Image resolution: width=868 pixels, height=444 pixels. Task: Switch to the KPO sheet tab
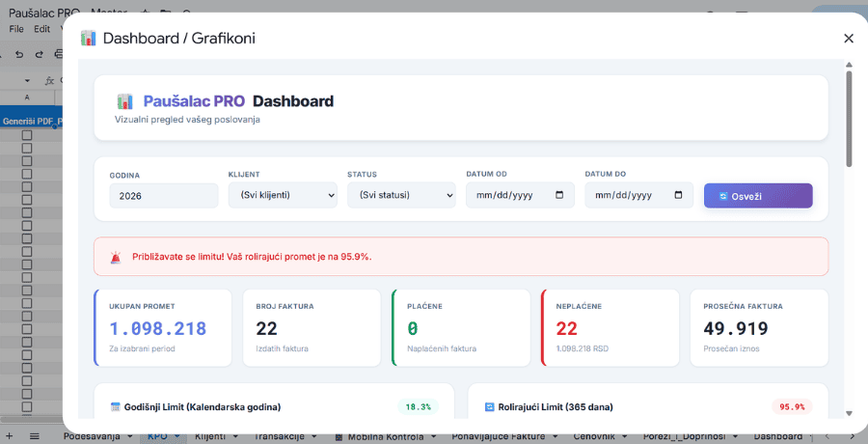[157, 437]
